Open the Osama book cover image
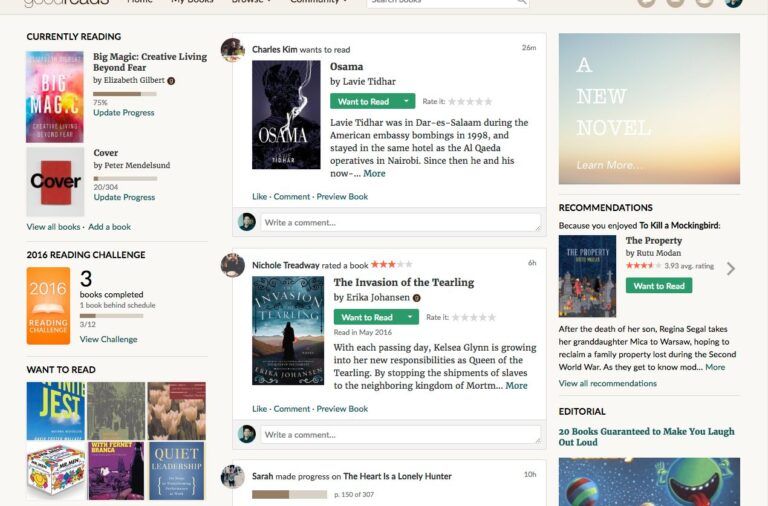 click(286, 115)
